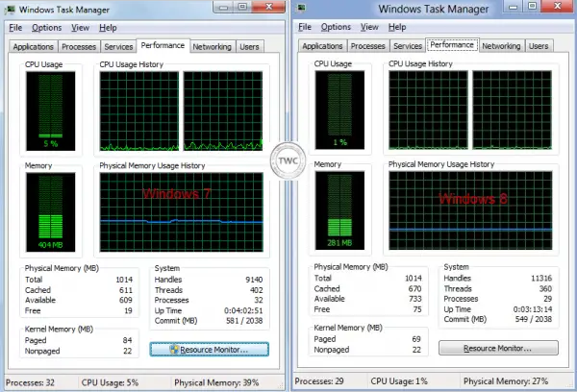Screen dimensions: 577x392
Task: Click the 404 MB Memory gauge
Action: click(50, 212)
